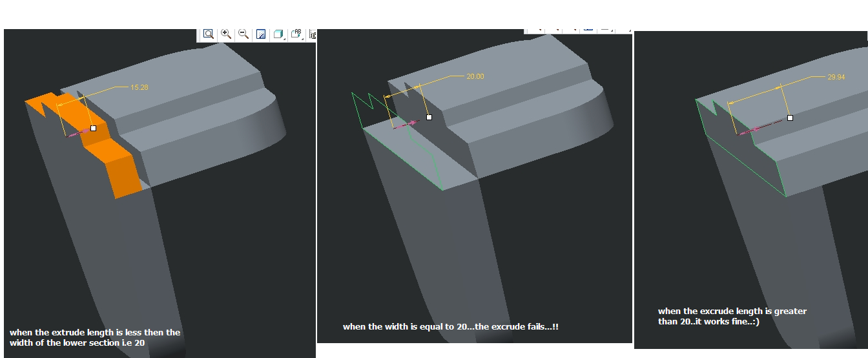Click the caption saying it works fine
This screenshot has height=358, width=868.
tap(732, 316)
